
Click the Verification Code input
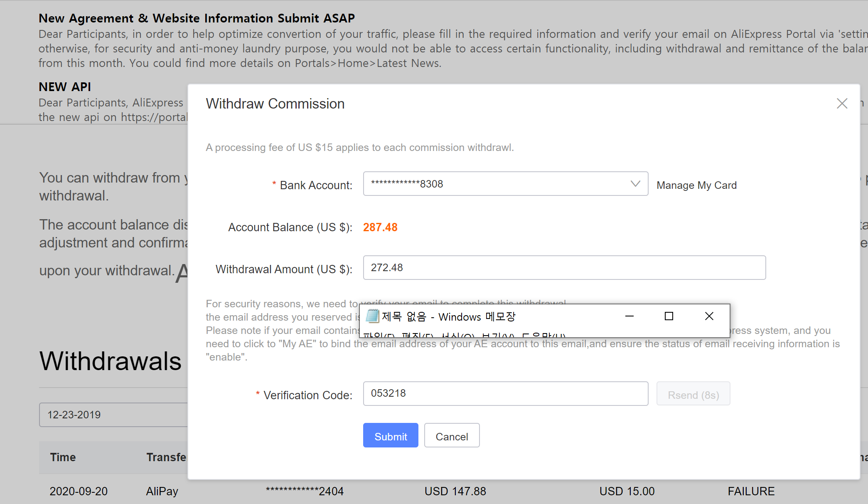tap(505, 393)
